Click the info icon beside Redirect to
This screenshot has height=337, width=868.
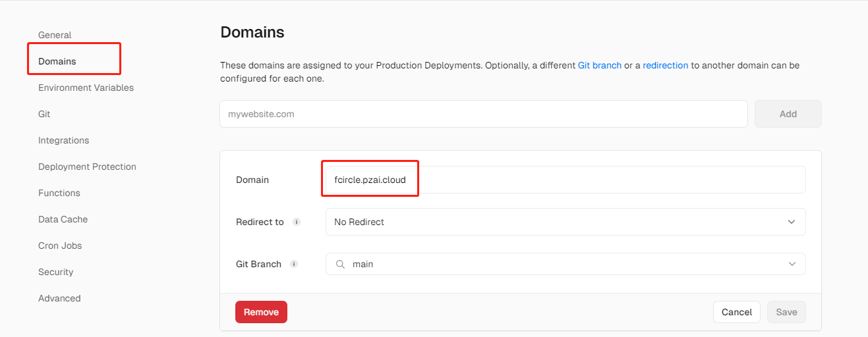pos(297,222)
